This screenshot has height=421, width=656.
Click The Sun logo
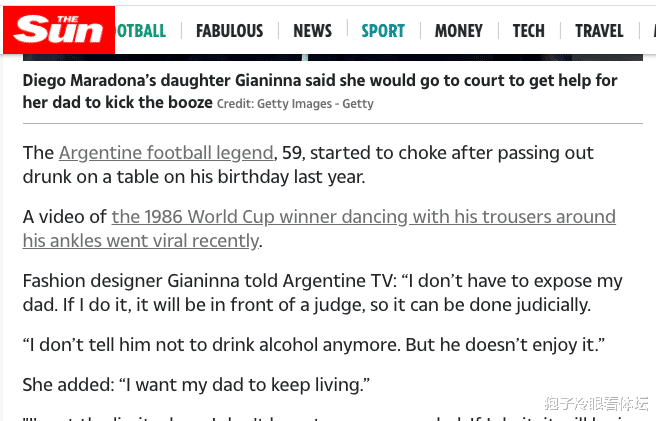click(58, 31)
